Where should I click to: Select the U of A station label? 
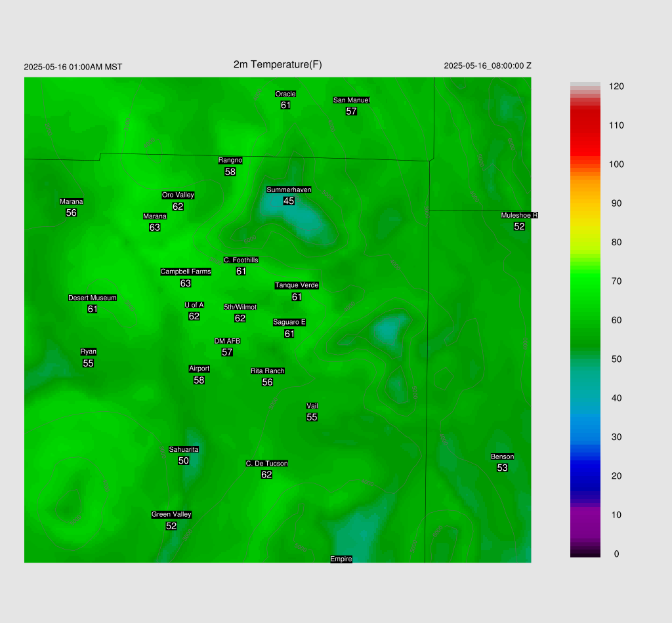(x=194, y=305)
